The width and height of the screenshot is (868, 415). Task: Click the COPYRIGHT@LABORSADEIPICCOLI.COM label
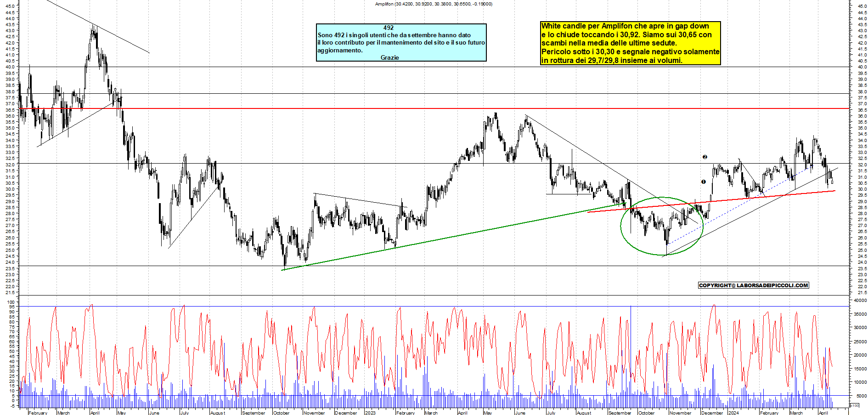[753, 285]
